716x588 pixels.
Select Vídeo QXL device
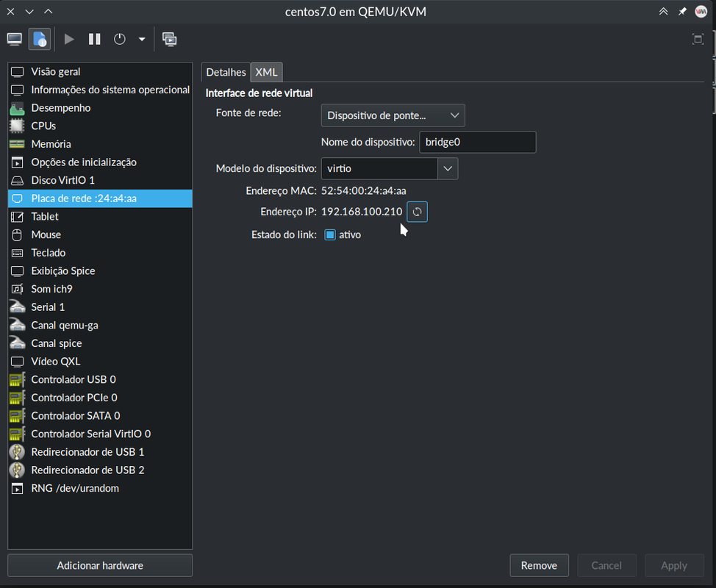tap(100, 362)
